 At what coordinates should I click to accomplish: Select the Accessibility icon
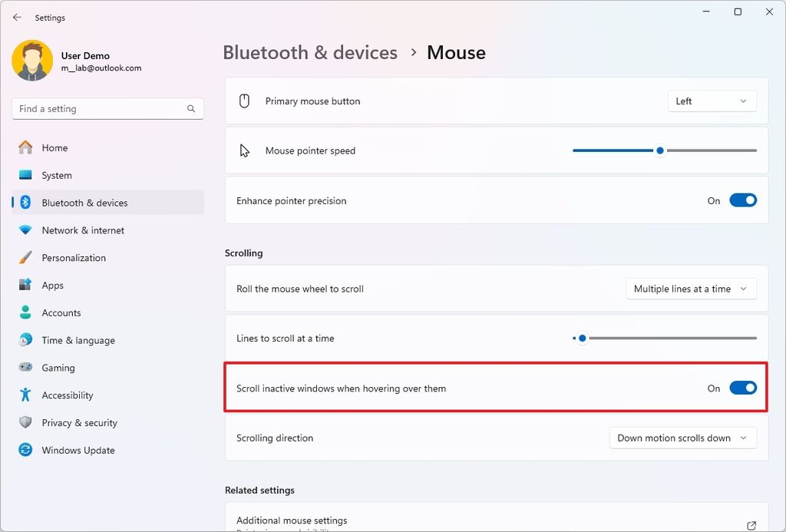pos(25,395)
